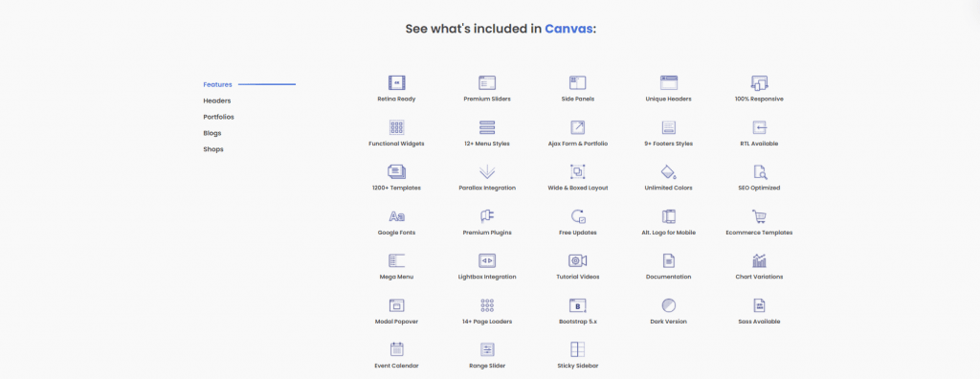The width and height of the screenshot is (980, 379).
Task: Click the Ecommerce Templates label
Action: (x=759, y=233)
